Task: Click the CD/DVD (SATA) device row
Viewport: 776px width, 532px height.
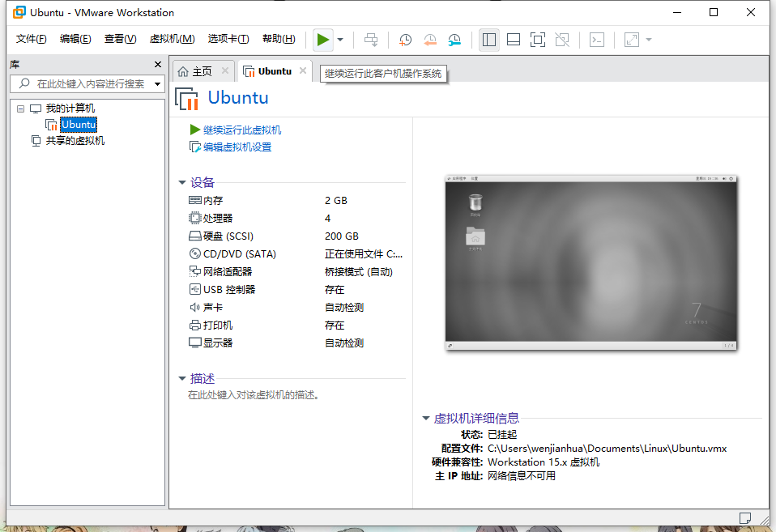Action: [296, 254]
